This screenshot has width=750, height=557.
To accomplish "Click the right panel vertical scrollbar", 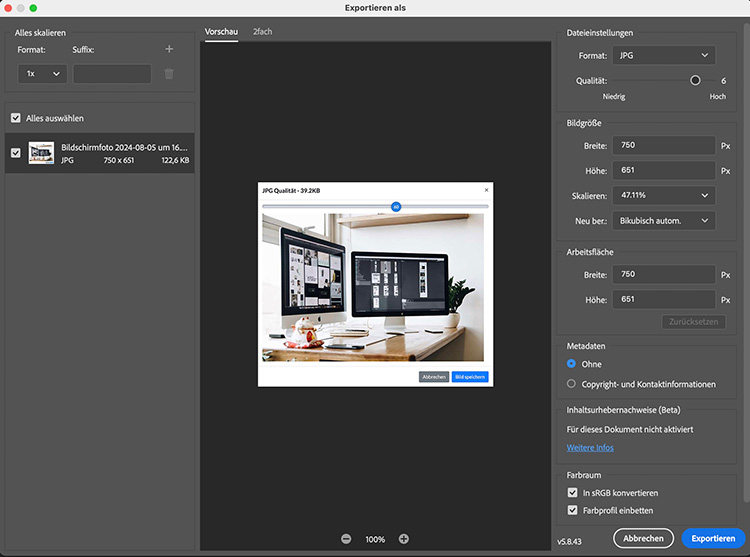I will pyautogui.click(x=747, y=263).
